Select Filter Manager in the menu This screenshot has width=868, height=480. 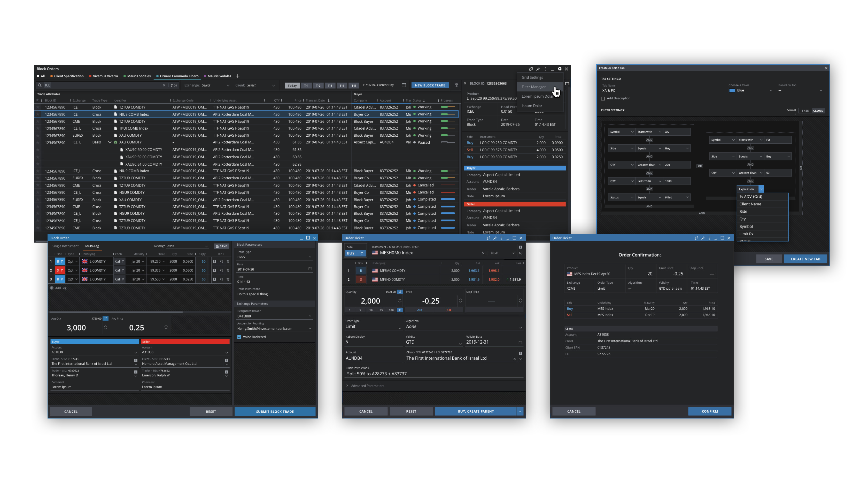tap(533, 87)
